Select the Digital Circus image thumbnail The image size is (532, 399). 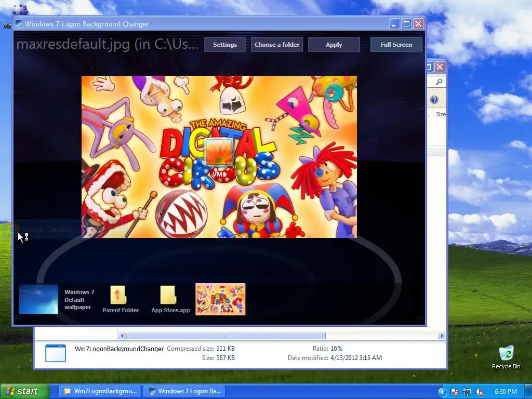point(220,299)
